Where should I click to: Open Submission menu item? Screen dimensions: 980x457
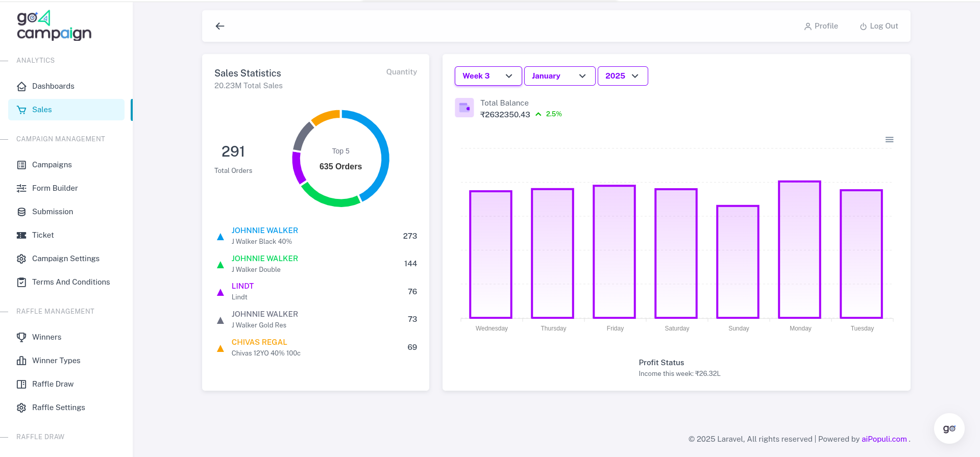click(x=66, y=212)
